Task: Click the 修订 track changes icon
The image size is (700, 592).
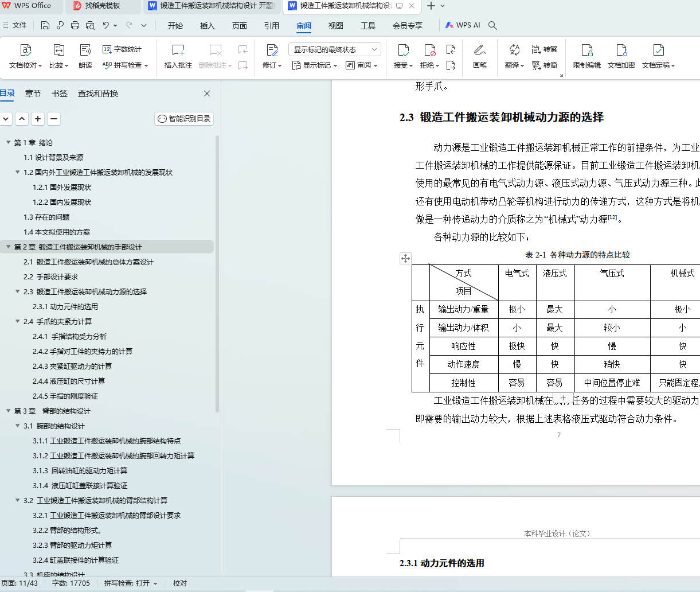Action: (x=272, y=50)
